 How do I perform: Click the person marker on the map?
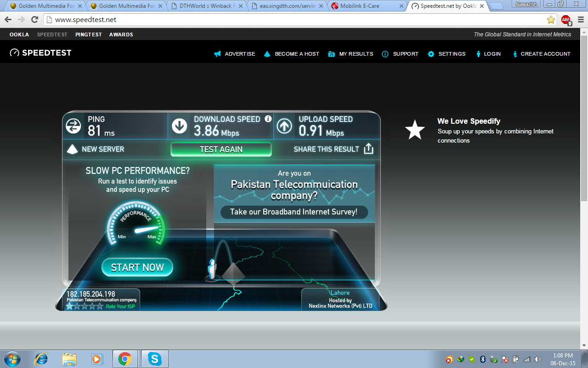212,268
